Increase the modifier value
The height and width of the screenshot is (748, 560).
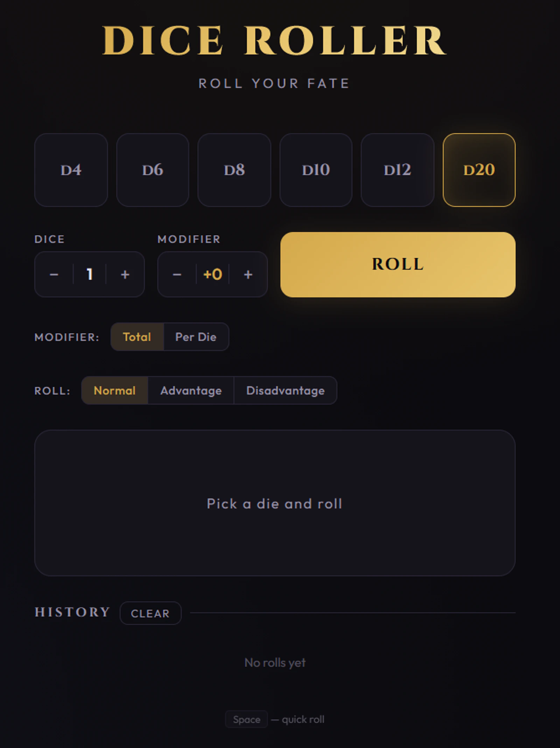[x=248, y=275]
